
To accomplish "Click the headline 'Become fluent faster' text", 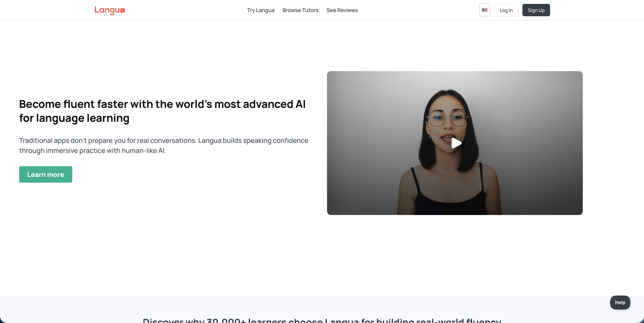I will (162, 111).
